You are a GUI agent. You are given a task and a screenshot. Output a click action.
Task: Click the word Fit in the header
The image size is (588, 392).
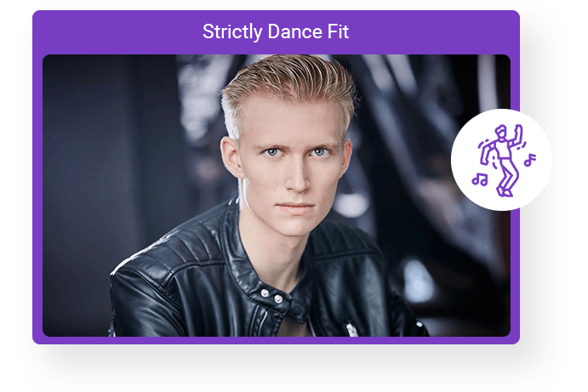(339, 31)
